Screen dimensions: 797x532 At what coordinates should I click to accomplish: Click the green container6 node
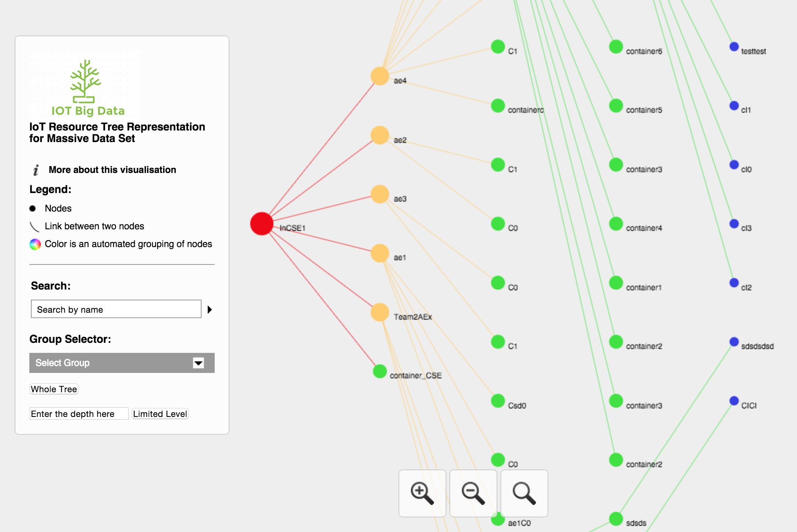tap(616, 47)
